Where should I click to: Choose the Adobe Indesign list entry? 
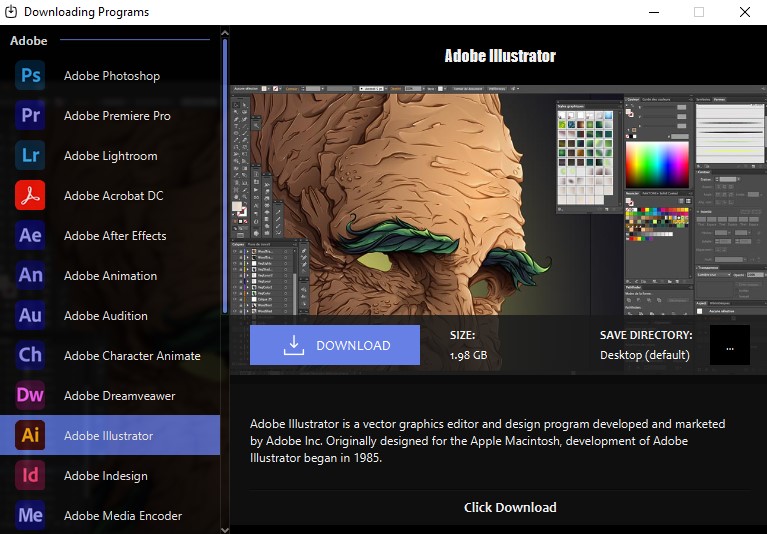106,476
